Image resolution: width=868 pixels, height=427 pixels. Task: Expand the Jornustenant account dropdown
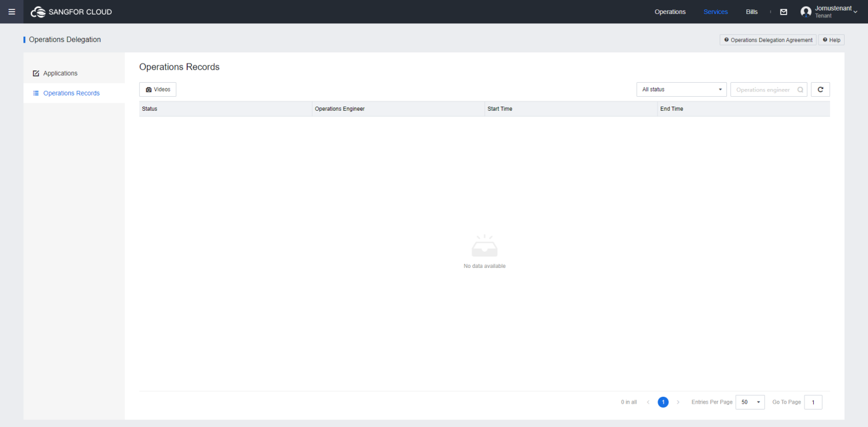[855, 12]
